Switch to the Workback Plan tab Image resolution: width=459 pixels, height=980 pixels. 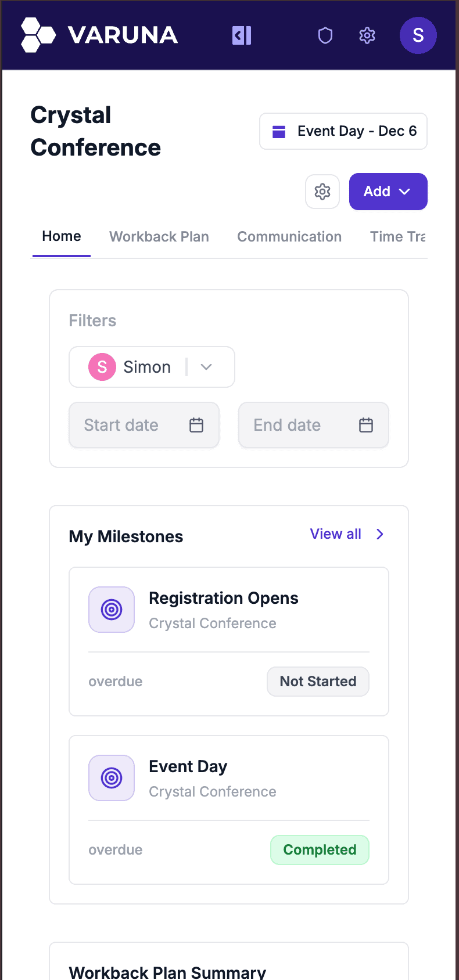[159, 237]
